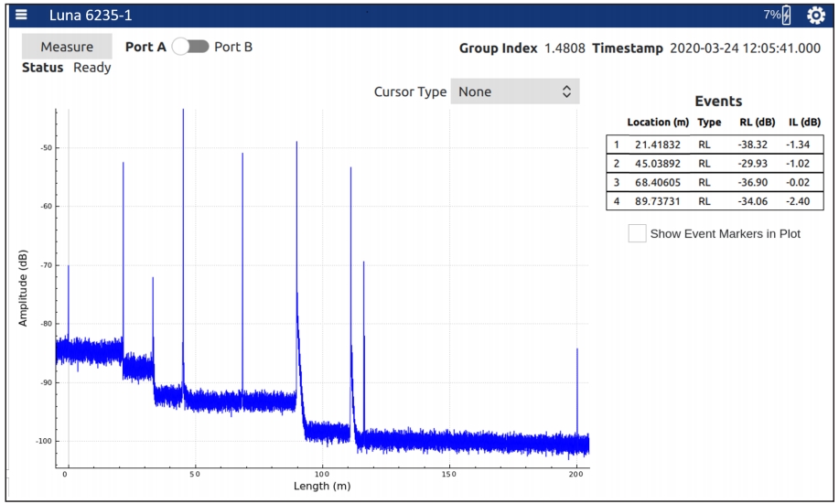Viewport: 839px width, 504px height.
Task: Toggle the Port A/Port B switch
Action: [x=190, y=47]
